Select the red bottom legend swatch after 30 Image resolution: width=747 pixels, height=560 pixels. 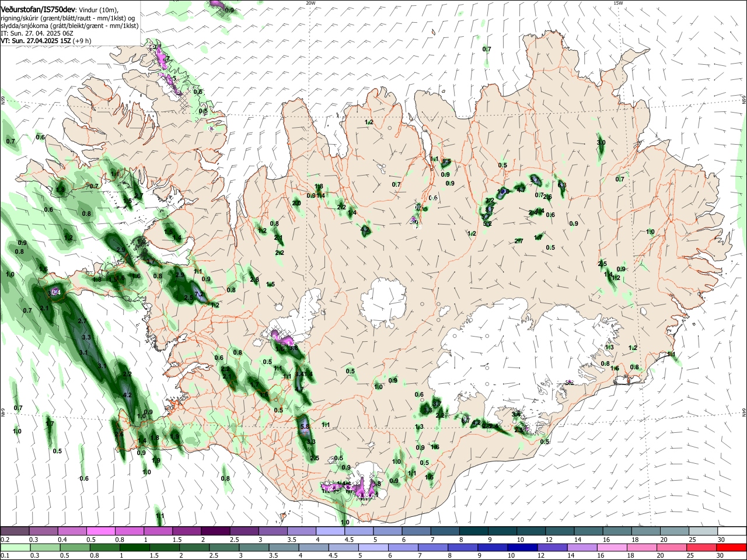click(732, 547)
